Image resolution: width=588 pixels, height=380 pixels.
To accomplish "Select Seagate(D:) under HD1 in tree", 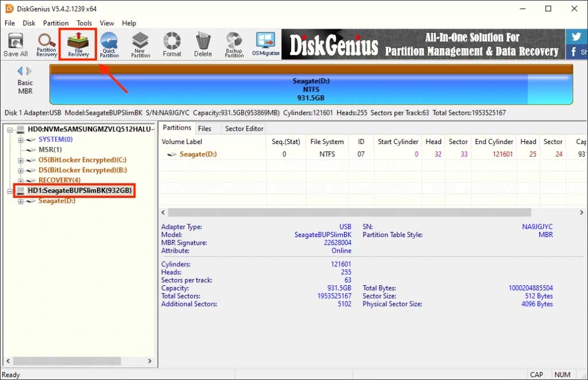I will 57,201.
